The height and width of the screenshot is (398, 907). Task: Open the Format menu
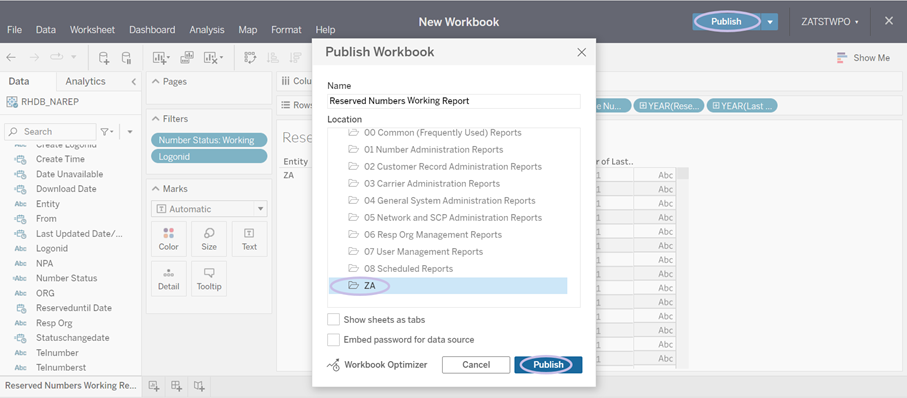pos(286,30)
